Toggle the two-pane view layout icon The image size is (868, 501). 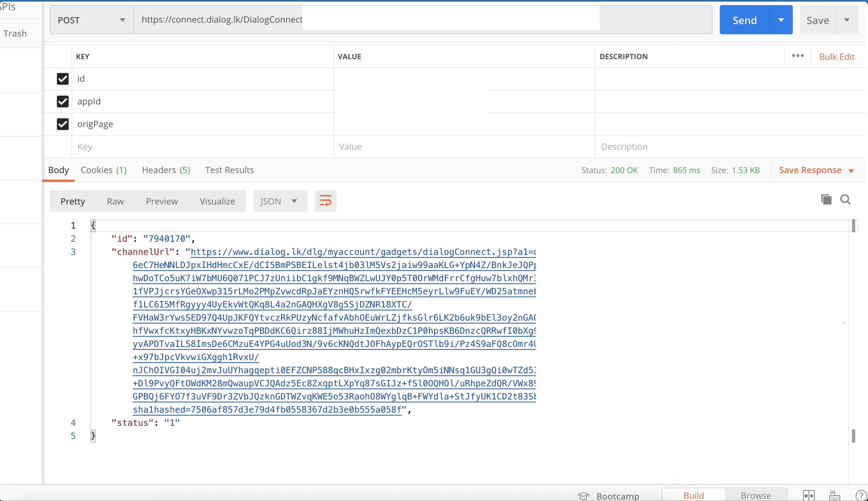click(809, 495)
